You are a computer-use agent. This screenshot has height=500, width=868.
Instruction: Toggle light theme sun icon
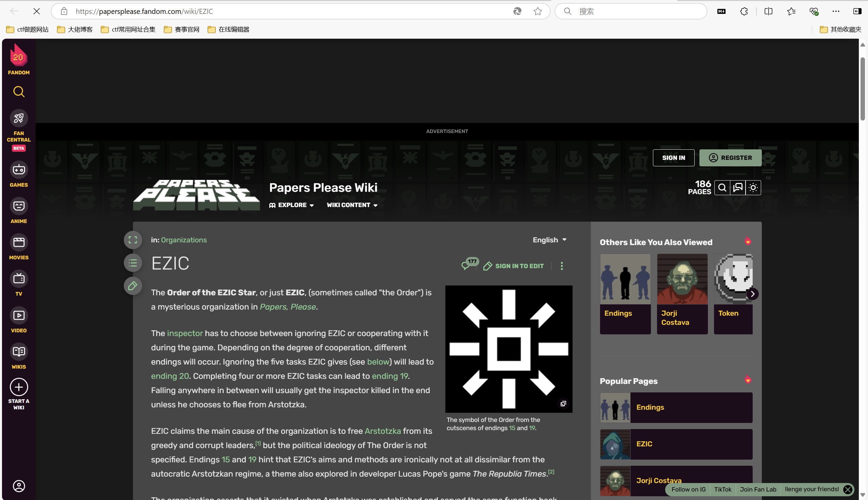(753, 187)
